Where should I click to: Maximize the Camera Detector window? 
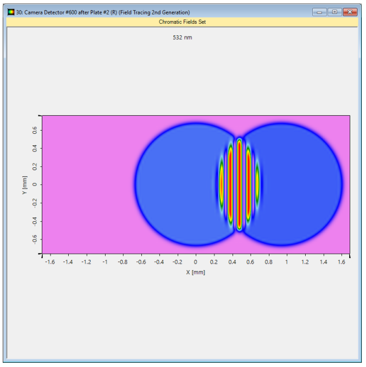334,12
